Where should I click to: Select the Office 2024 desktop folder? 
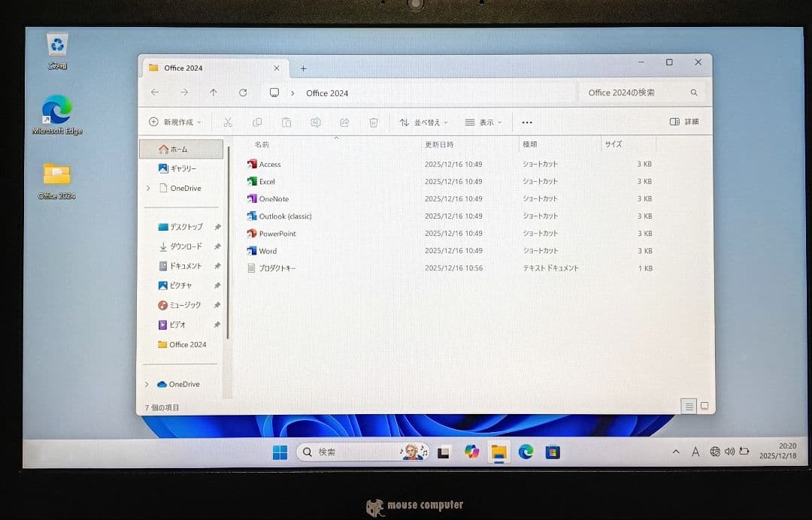click(x=56, y=181)
